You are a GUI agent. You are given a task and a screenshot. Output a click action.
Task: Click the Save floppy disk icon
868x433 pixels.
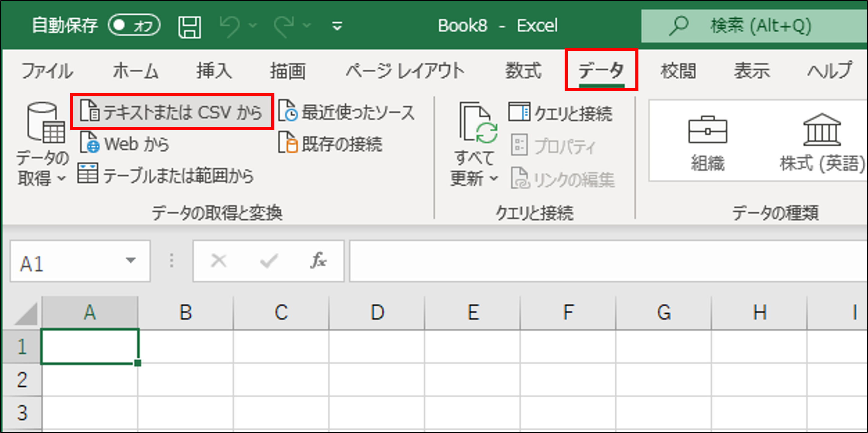tap(189, 27)
